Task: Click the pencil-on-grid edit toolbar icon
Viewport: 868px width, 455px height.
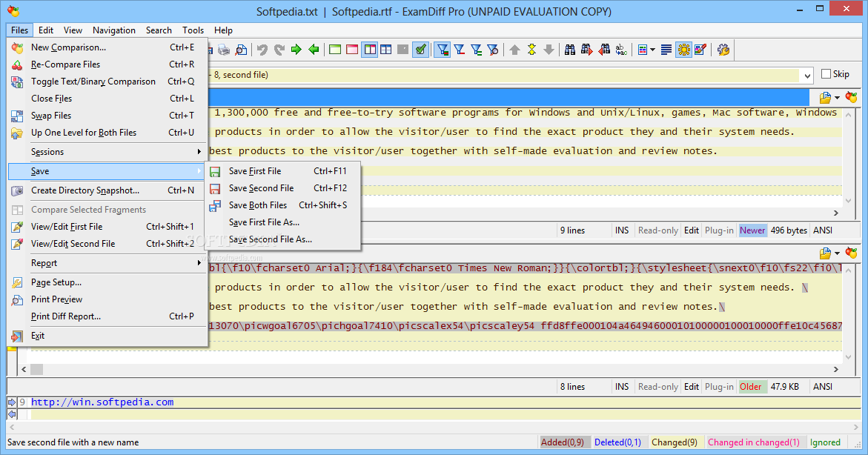Action: click(700, 50)
